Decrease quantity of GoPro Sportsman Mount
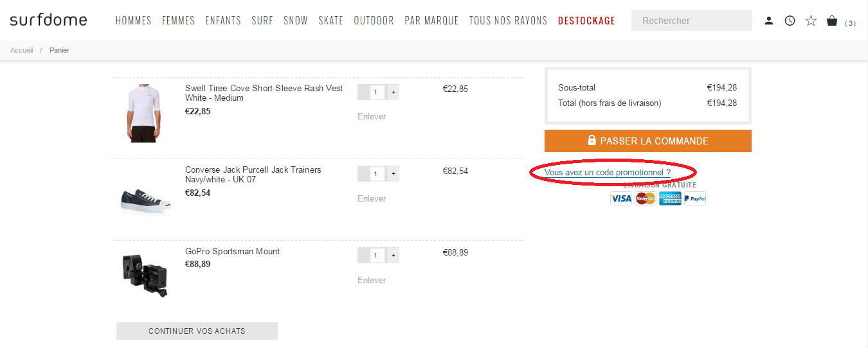 click(363, 256)
